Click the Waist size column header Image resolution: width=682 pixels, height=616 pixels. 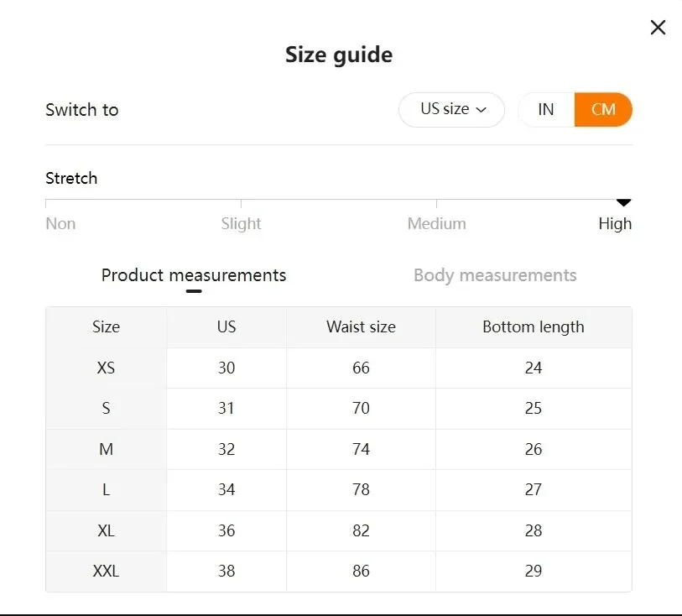tap(361, 326)
